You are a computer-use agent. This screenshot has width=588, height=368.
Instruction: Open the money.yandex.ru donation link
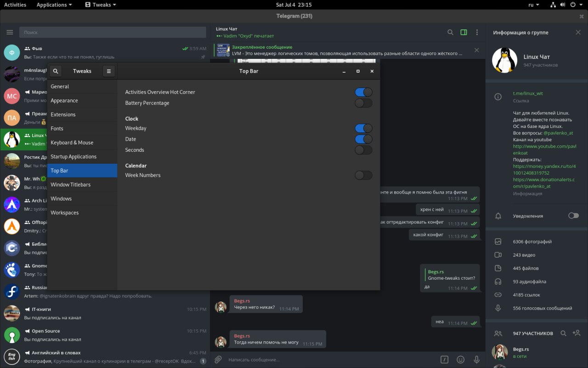coord(544,170)
